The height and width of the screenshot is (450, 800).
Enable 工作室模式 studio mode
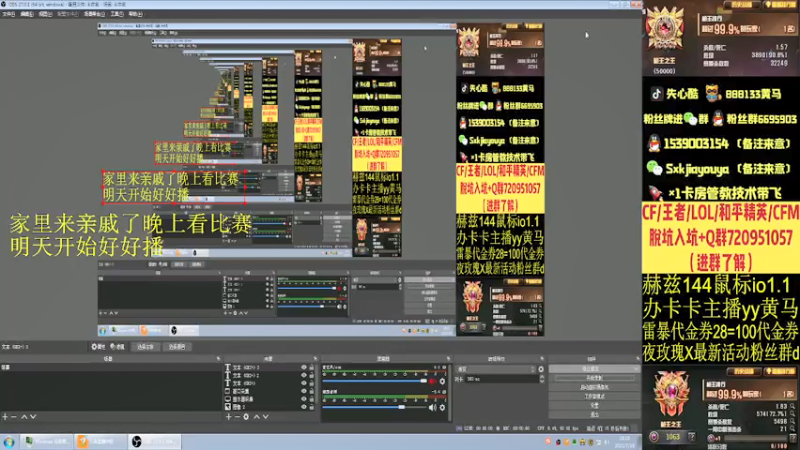click(594, 396)
